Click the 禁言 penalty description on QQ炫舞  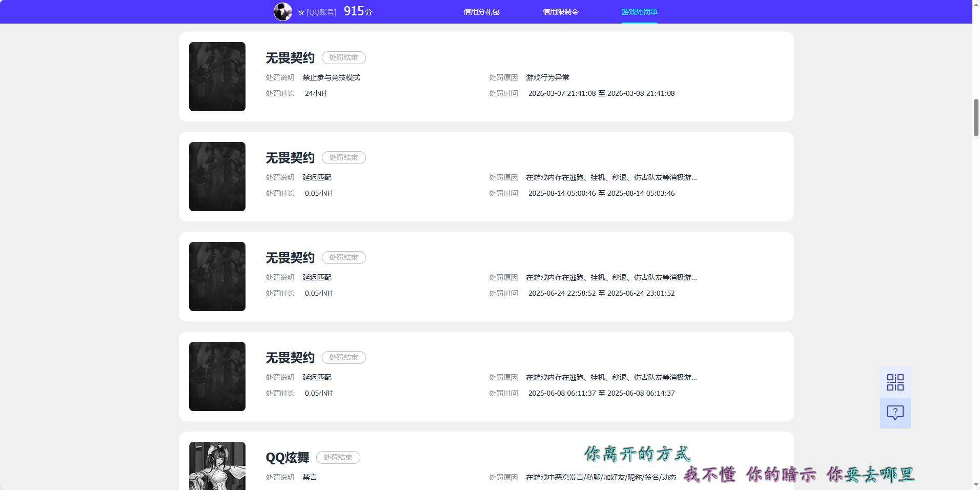coord(310,477)
